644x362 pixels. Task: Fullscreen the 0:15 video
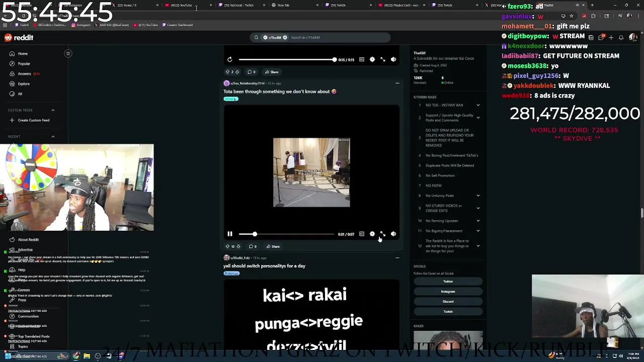pyautogui.click(x=383, y=59)
